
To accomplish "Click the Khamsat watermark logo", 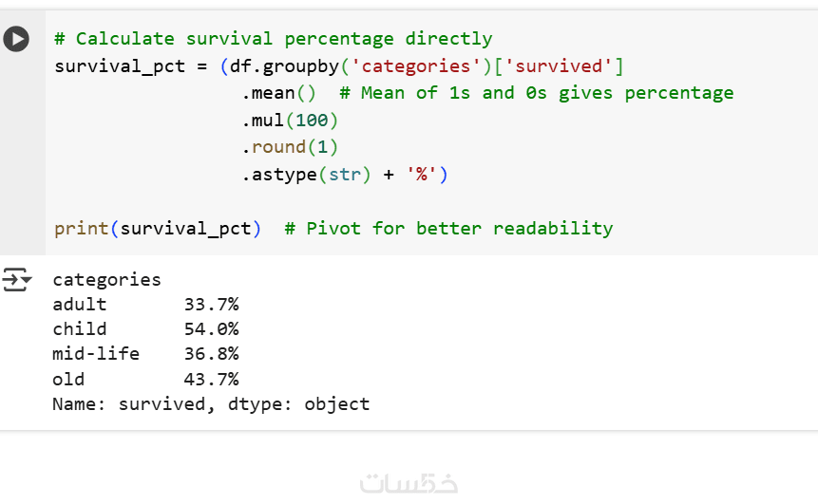I will coord(409,482).
